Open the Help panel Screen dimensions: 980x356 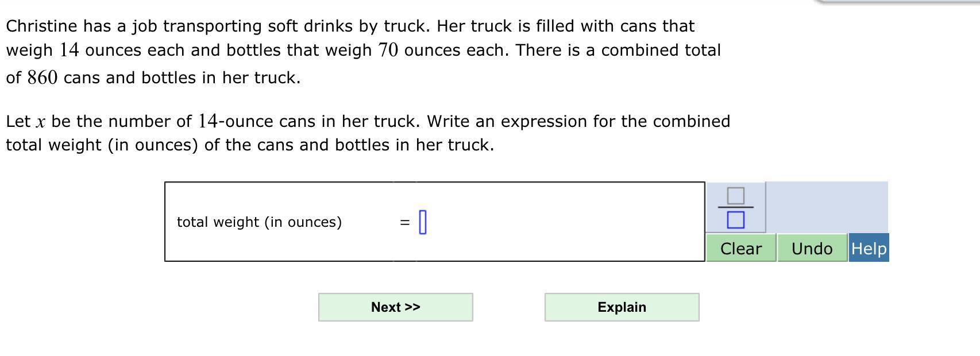coord(869,248)
